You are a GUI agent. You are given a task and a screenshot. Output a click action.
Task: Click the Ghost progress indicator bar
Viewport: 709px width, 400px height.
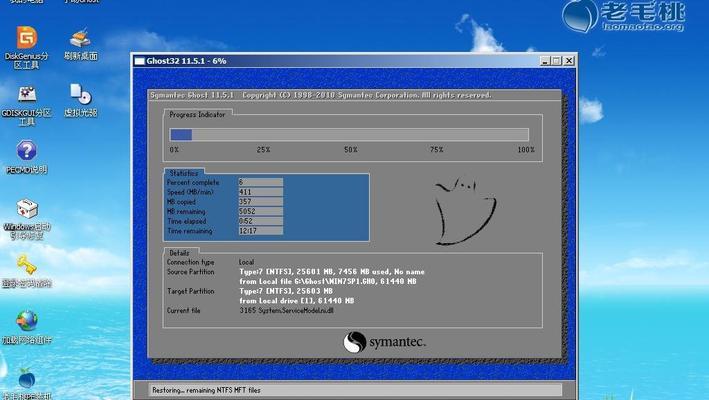tap(349, 135)
